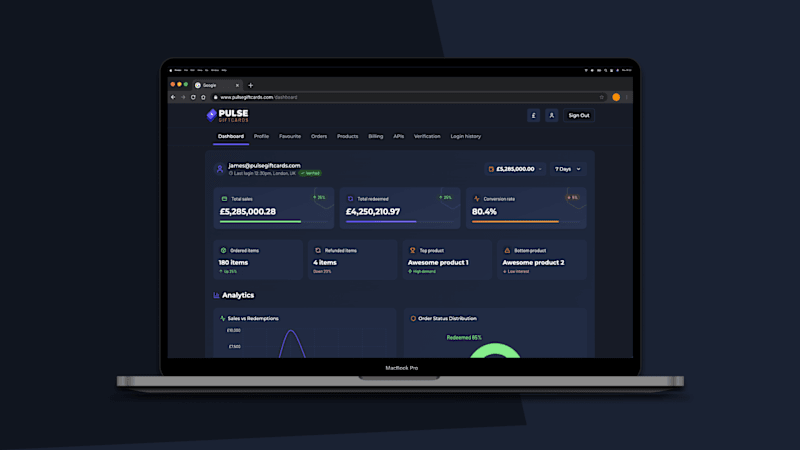Click the Sales vs Redemptions chart icon
The width and height of the screenshot is (800, 450).
coord(222,318)
